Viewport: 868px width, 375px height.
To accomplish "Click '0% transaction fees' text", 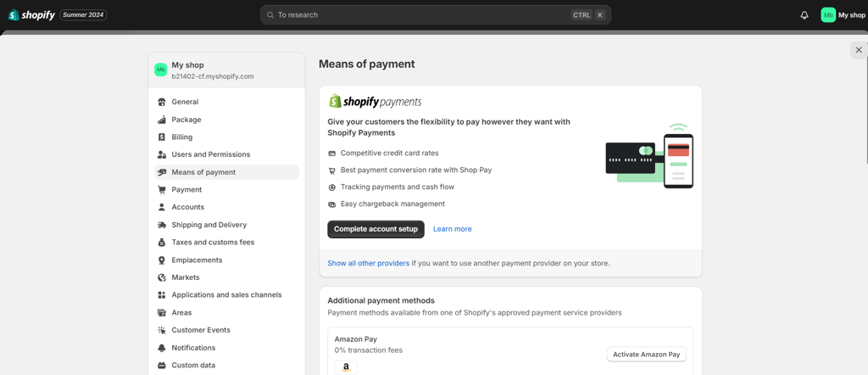I will pyautogui.click(x=369, y=350).
